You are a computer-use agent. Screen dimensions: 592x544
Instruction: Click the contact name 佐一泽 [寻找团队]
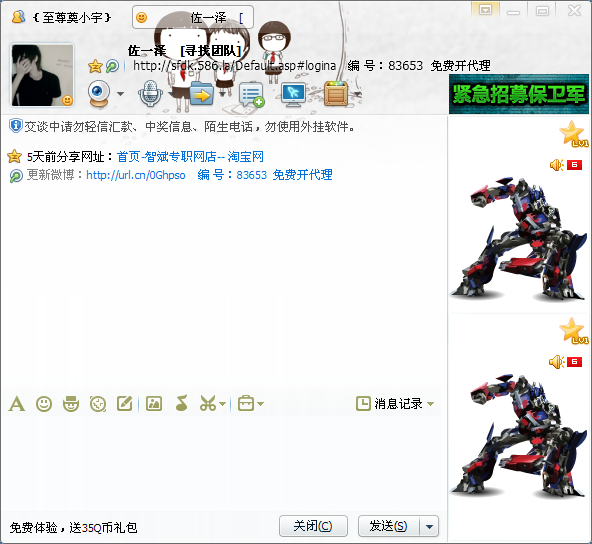[x=185, y=51]
